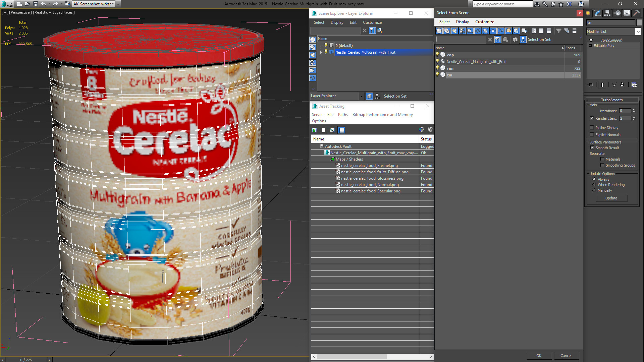
Task: Check Separate by Smoothing Groups
Action: [602, 165]
